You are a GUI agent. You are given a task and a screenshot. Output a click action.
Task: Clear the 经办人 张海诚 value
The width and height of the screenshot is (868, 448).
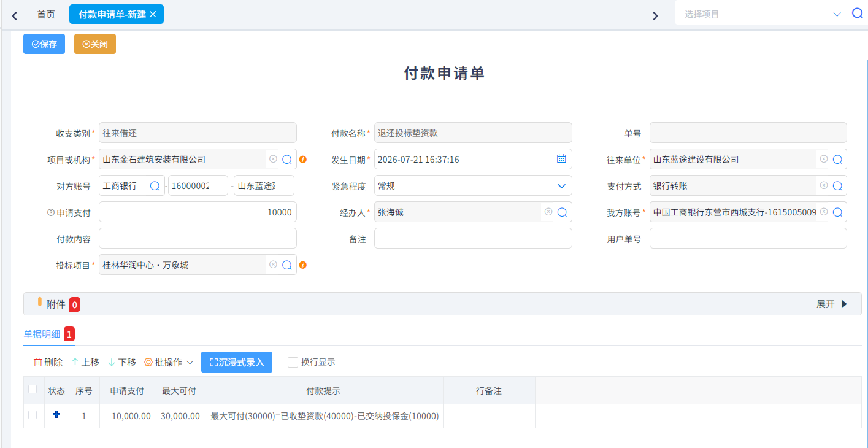548,212
